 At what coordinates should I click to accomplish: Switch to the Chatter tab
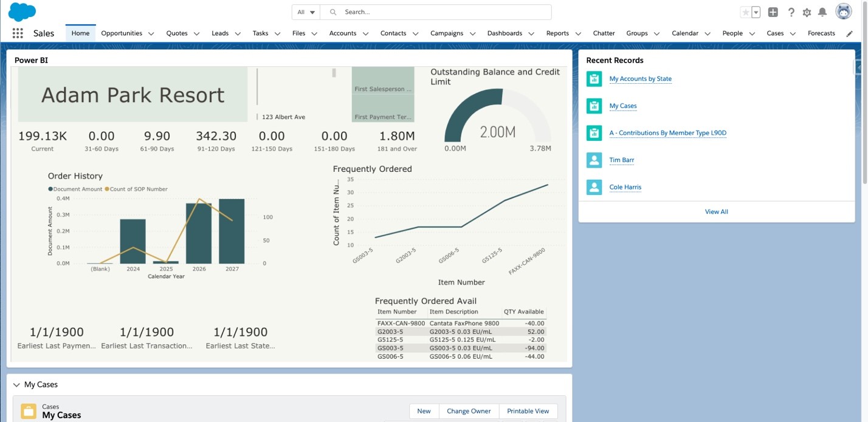click(x=604, y=33)
